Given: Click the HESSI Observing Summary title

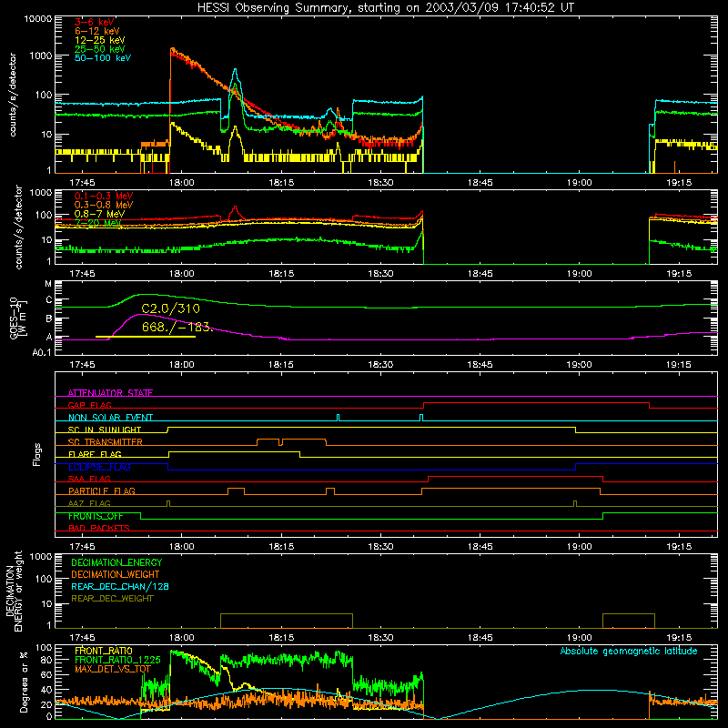Looking at the screenshot, I should [x=386, y=8].
